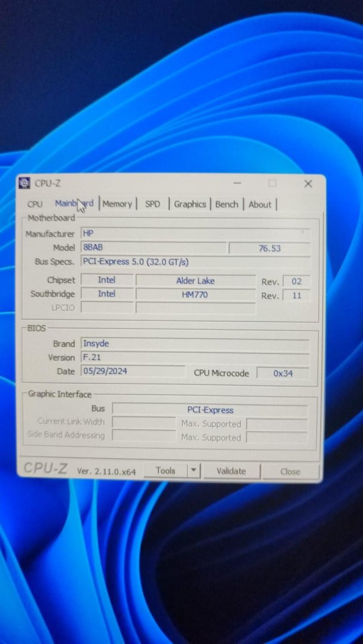Click the model revision value 76.53
The image size is (363, 644).
(269, 249)
